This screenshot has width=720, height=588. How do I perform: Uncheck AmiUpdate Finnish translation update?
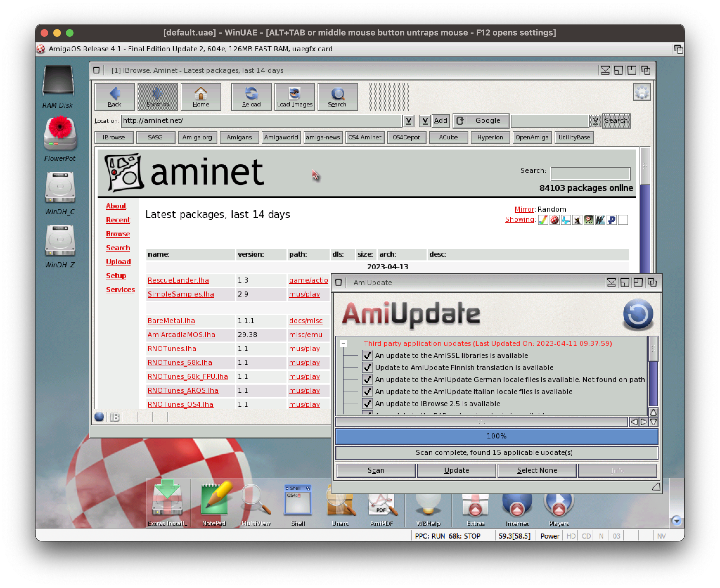click(367, 367)
